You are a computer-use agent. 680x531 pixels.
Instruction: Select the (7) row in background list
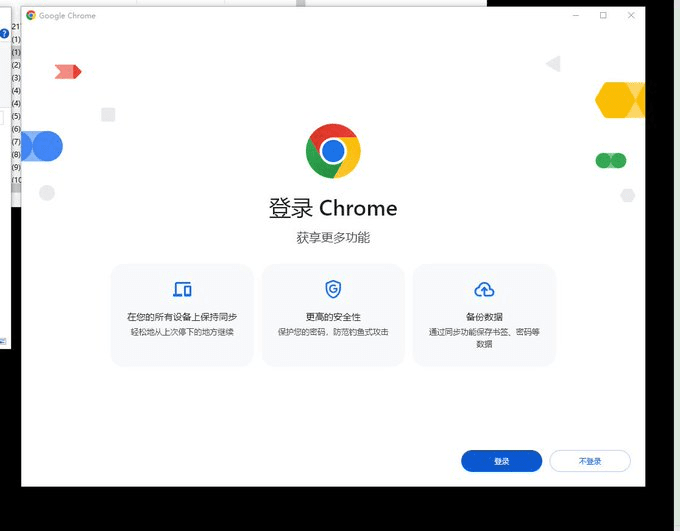tap(16, 142)
